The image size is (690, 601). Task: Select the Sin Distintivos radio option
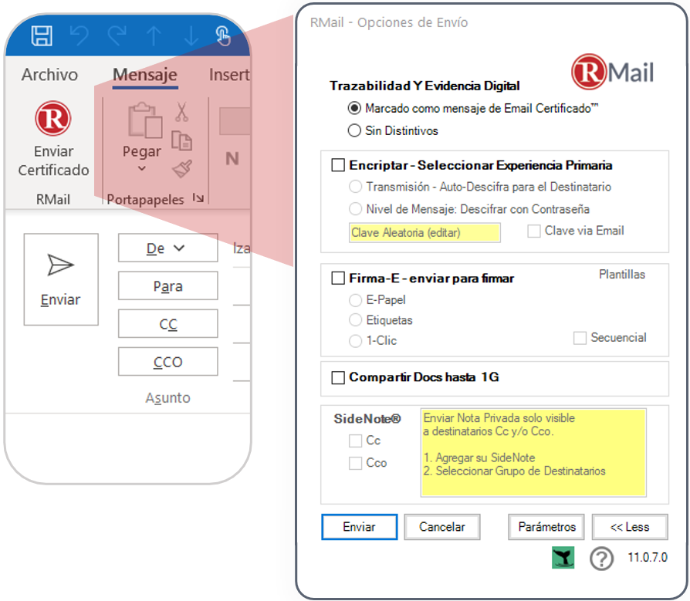(x=353, y=130)
